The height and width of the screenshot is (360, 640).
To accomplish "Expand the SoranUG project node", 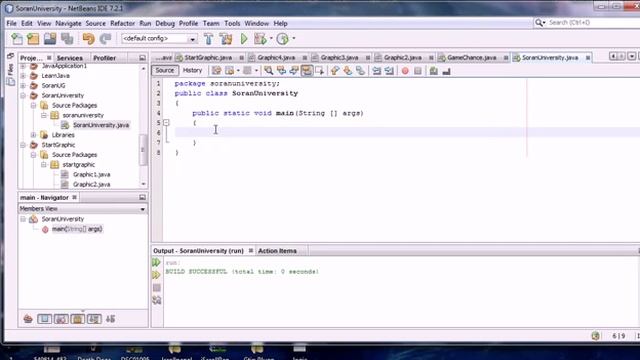I will click(23, 85).
